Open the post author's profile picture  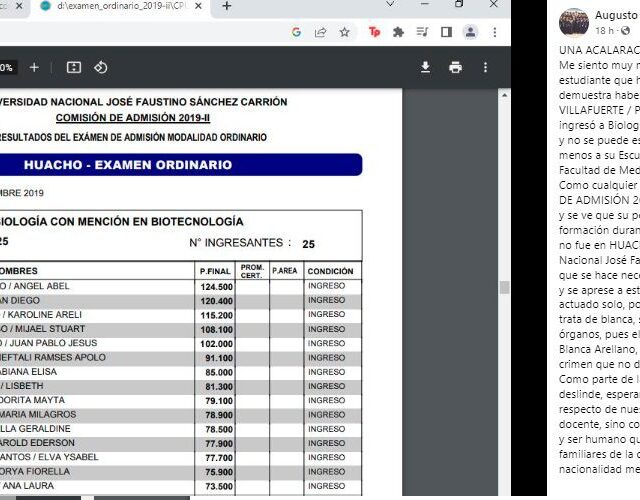[x=574, y=23]
